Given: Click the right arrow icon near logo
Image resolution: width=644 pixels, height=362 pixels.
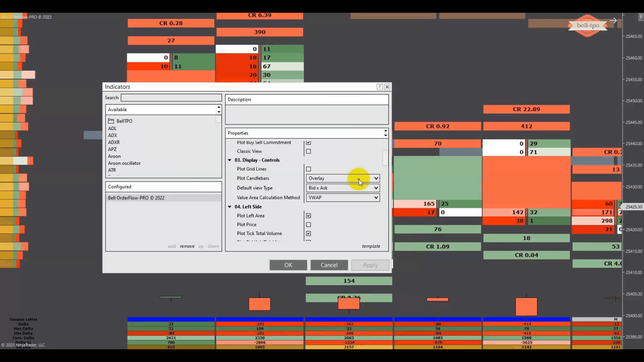Looking at the screenshot, I should [613, 20].
